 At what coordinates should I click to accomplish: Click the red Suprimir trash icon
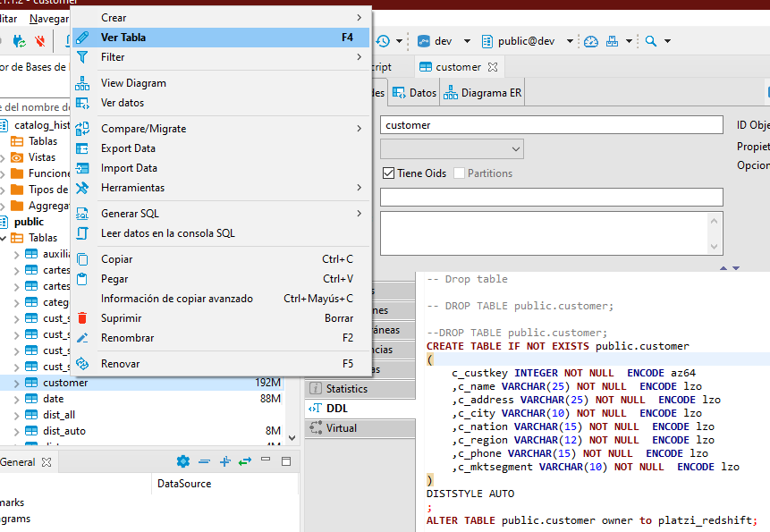coord(82,318)
